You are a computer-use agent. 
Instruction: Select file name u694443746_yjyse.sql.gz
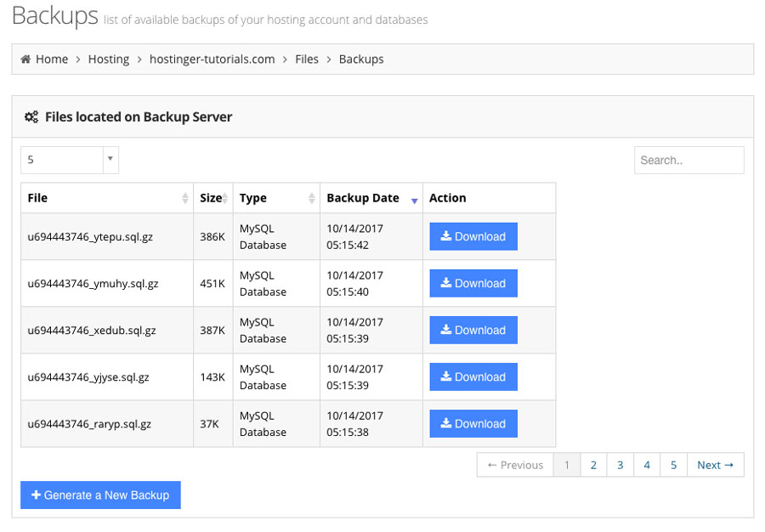88,377
